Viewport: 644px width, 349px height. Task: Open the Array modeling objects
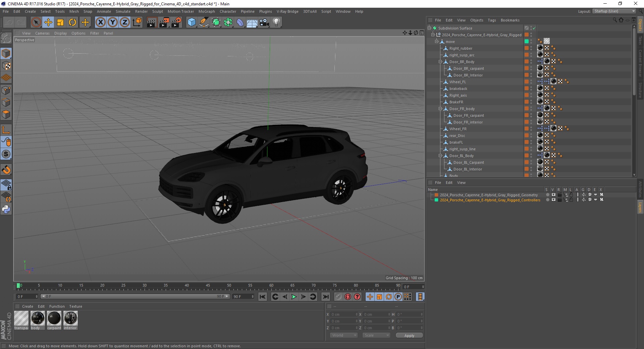(x=228, y=22)
